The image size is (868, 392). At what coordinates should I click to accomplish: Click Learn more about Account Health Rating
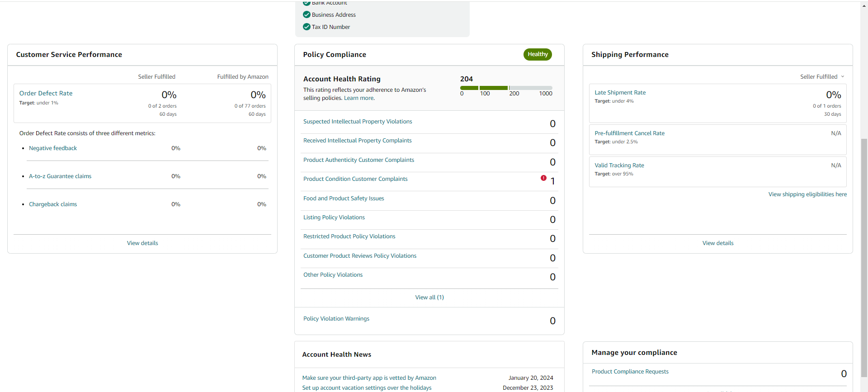pos(359,98)
